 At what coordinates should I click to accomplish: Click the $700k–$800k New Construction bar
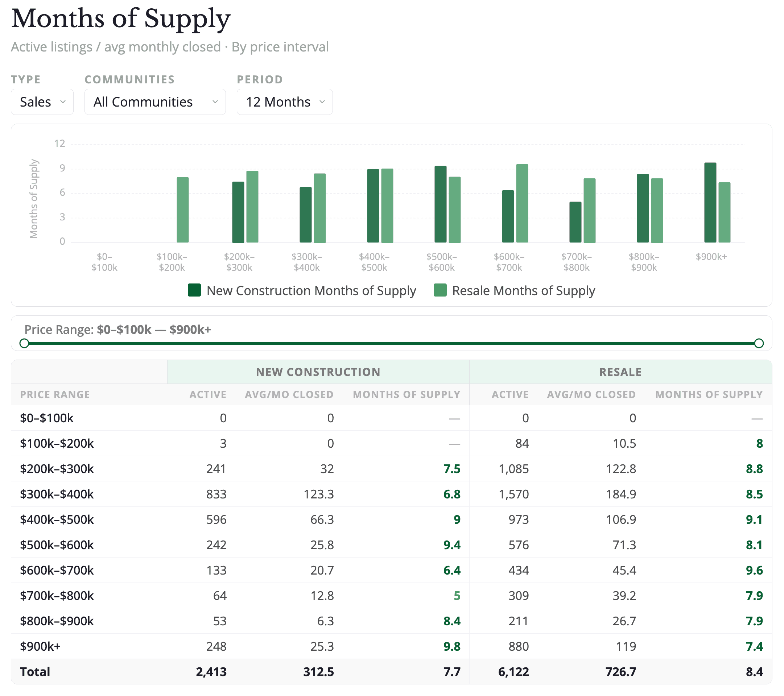(x=575, y=223)
